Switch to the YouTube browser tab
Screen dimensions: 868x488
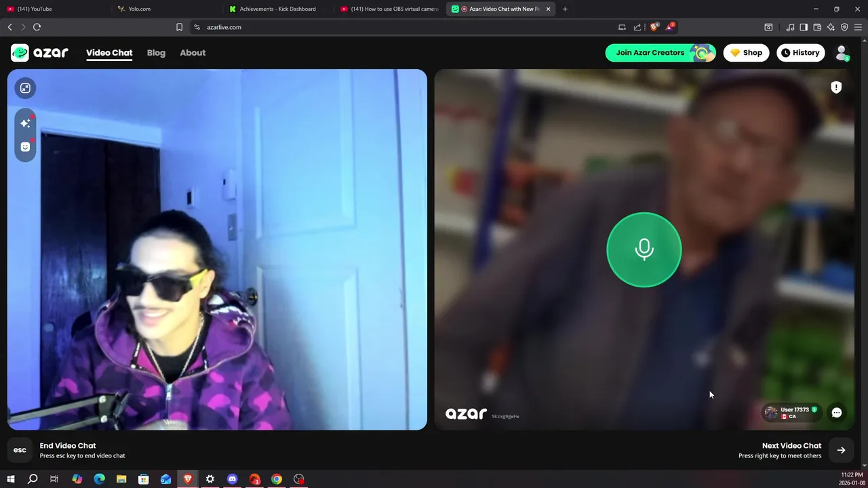[x=54, y=9]
